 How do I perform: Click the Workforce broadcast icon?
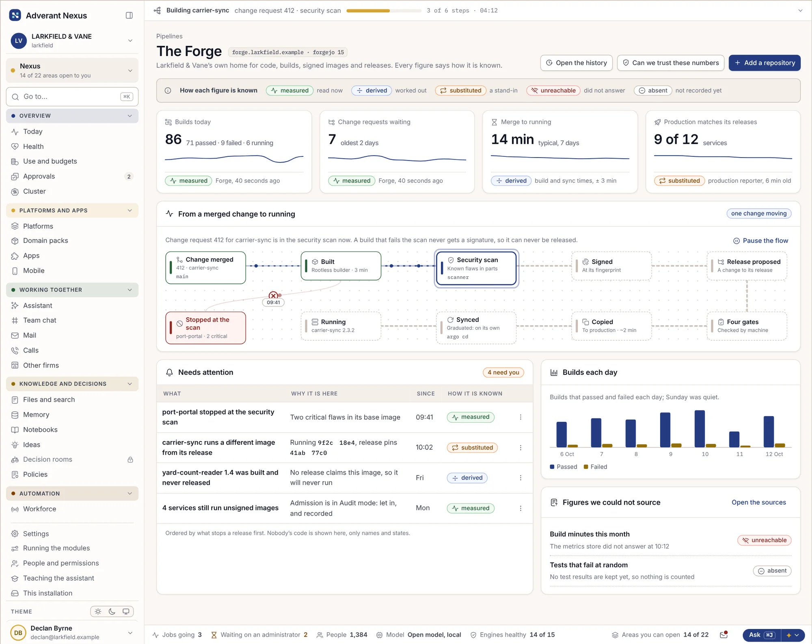pyautogui.click(x=15, y=509)
